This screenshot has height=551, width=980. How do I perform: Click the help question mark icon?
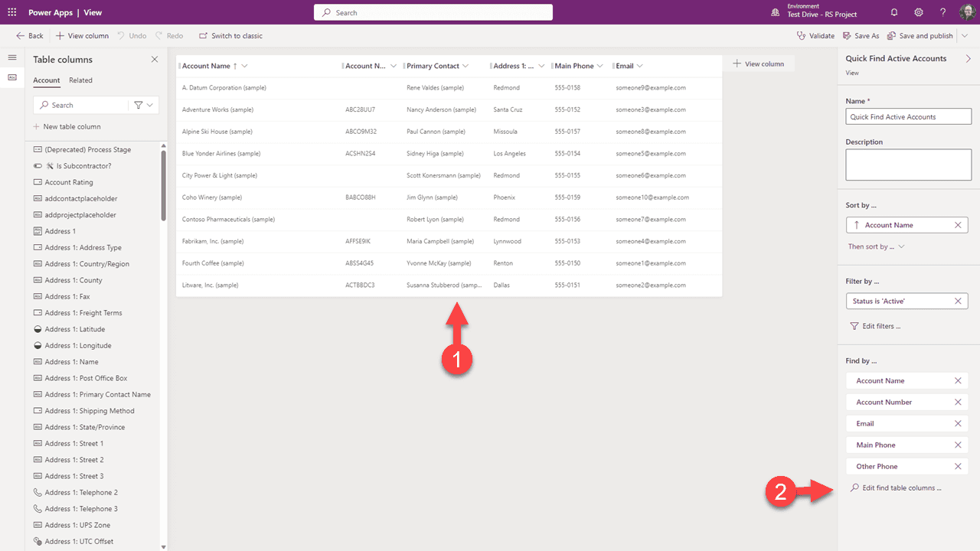(942, 12)
